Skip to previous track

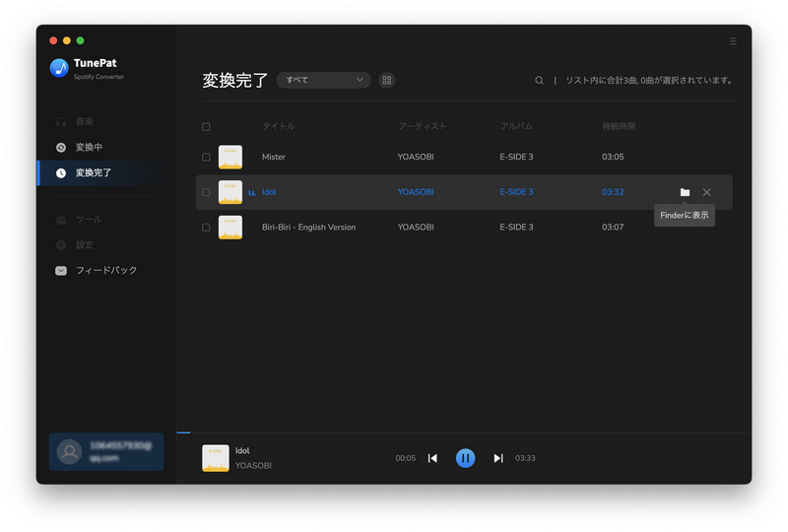[432, 458]
